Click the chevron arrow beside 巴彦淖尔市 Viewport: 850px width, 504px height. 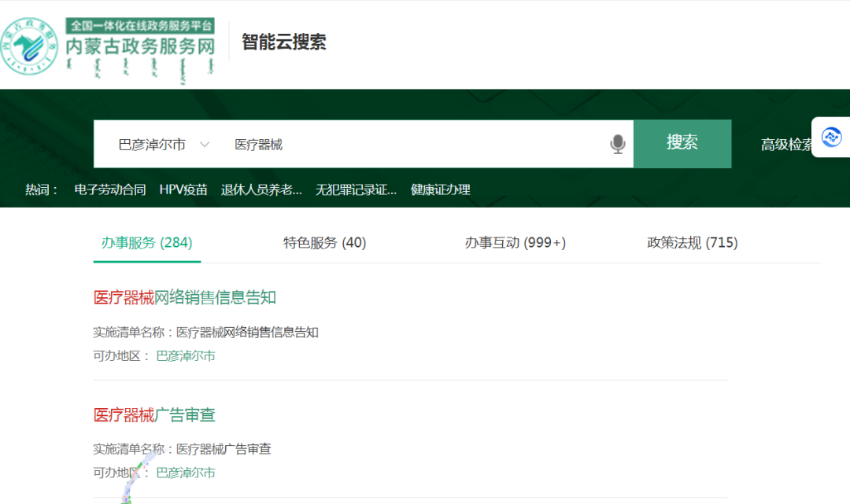205,145
